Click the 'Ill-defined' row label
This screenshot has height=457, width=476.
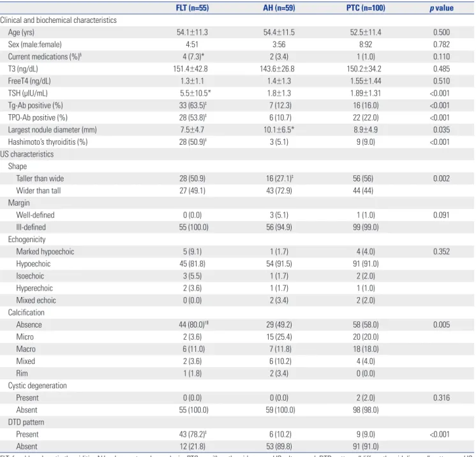(31, 227)
